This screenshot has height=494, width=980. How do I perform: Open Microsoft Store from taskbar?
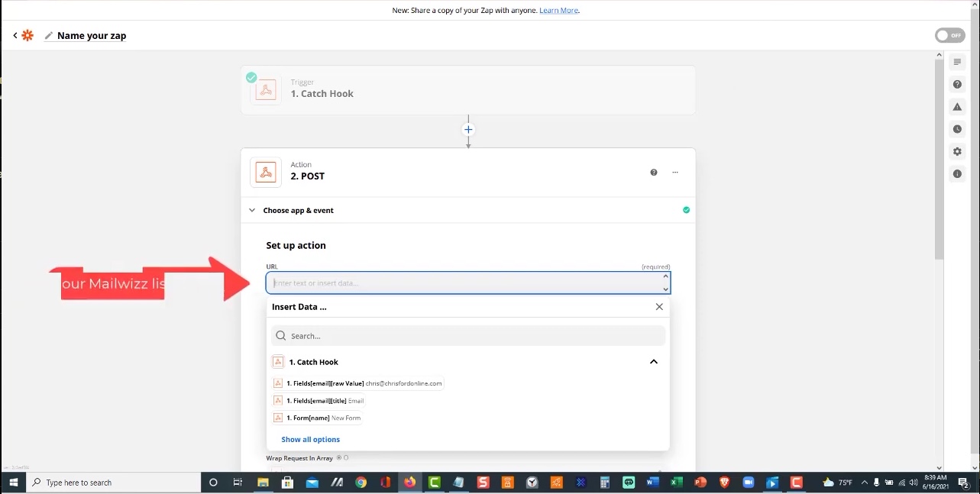pos(287,483)
